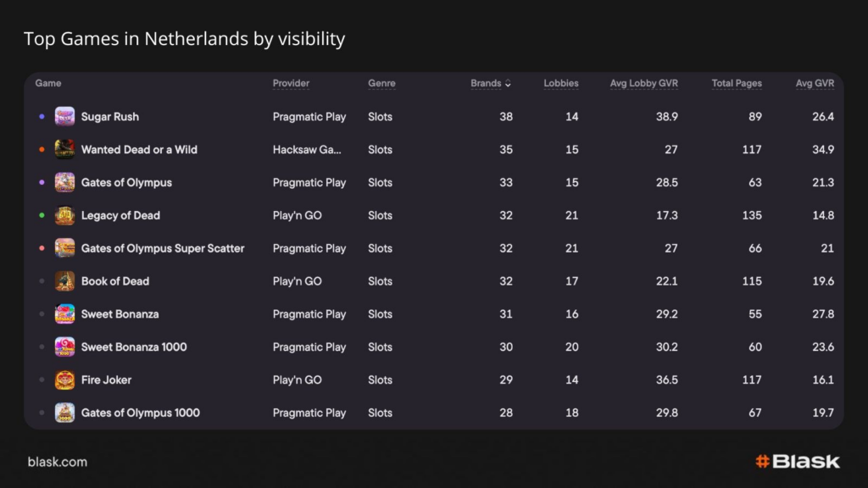Image resolution: width=868 pixels, height=488 pixels.
Task: Click the Wanted Dead or a Wild icon
Action: pos(65,150)
